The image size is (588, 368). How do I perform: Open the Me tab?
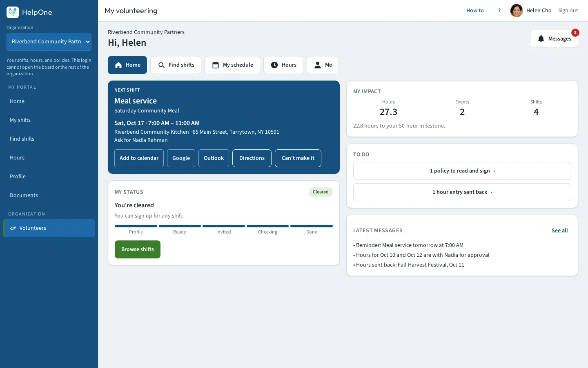(x=323, y=65)
